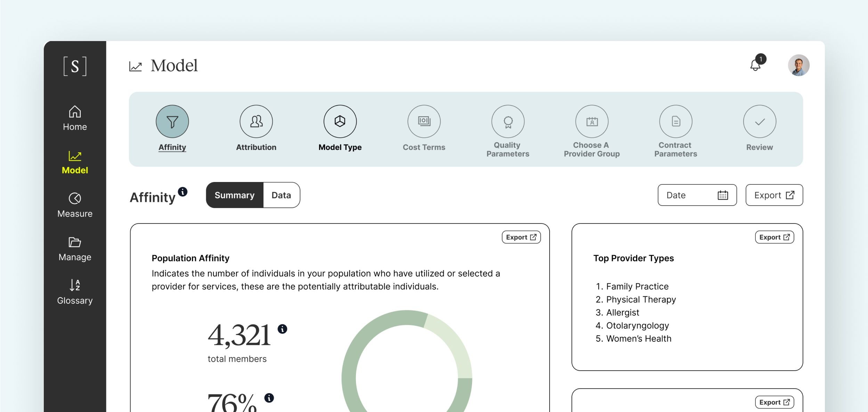
Task: Open the Glossary page
Action: tap(75, 292)
